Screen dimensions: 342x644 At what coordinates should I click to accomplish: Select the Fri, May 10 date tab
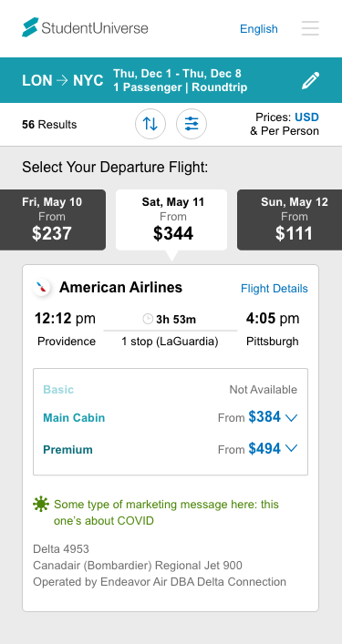point(52,220)
